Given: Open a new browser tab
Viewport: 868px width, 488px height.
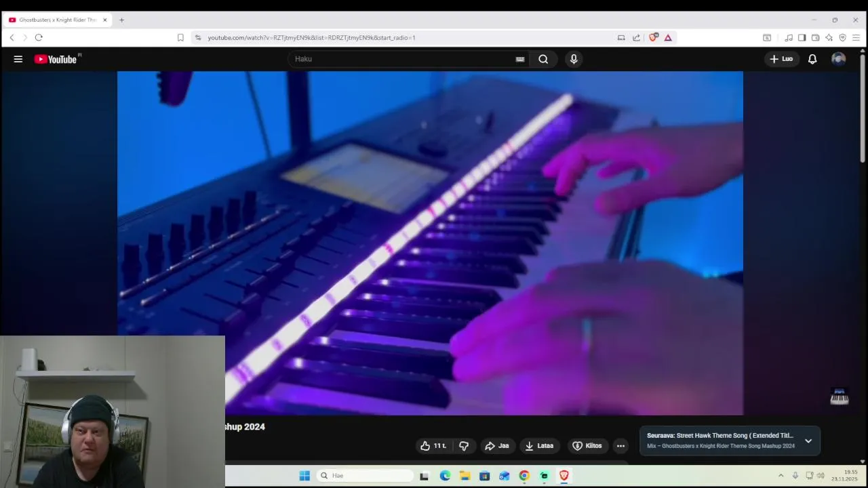Looking at the screenshot, I should 121,20.
